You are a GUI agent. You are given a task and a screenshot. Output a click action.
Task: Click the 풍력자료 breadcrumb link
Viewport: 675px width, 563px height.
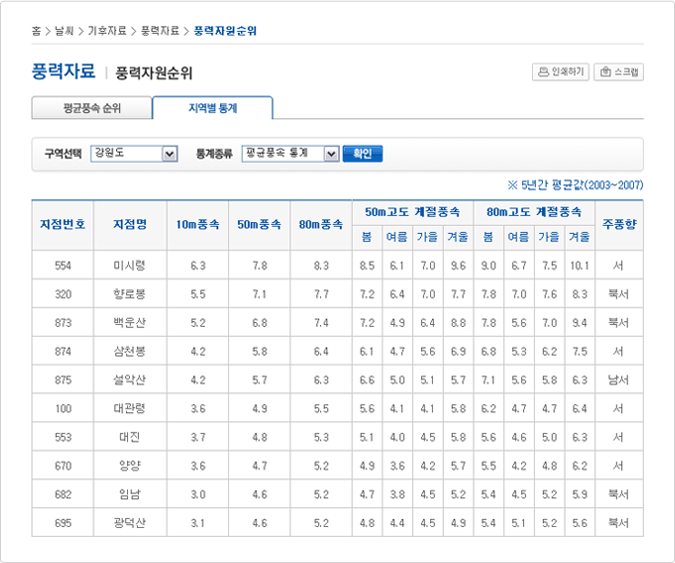(x=160, y=31)
